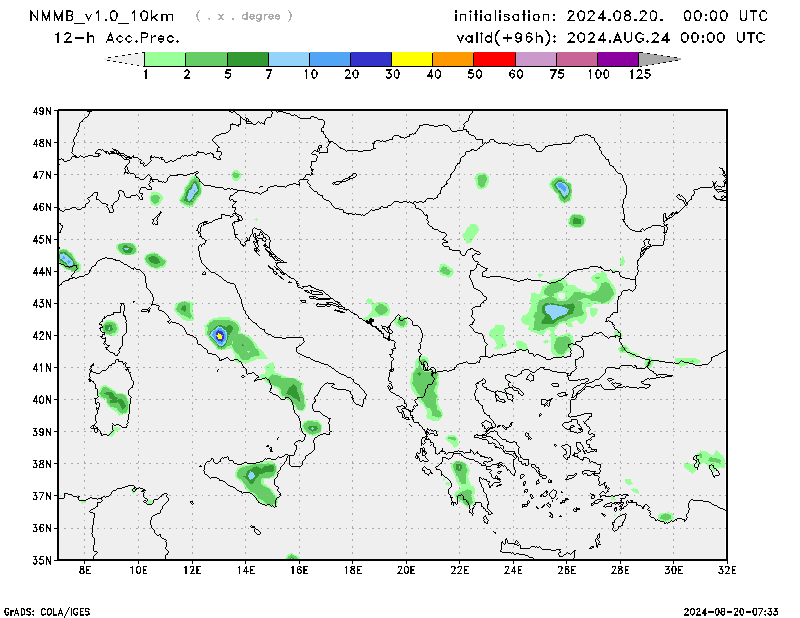Select the light green 1–2 legend swatch
The image size is (800, 618).
166,59
